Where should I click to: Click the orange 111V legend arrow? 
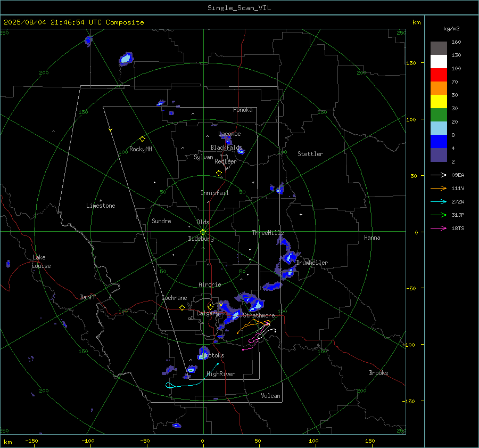tap(439, 189)
